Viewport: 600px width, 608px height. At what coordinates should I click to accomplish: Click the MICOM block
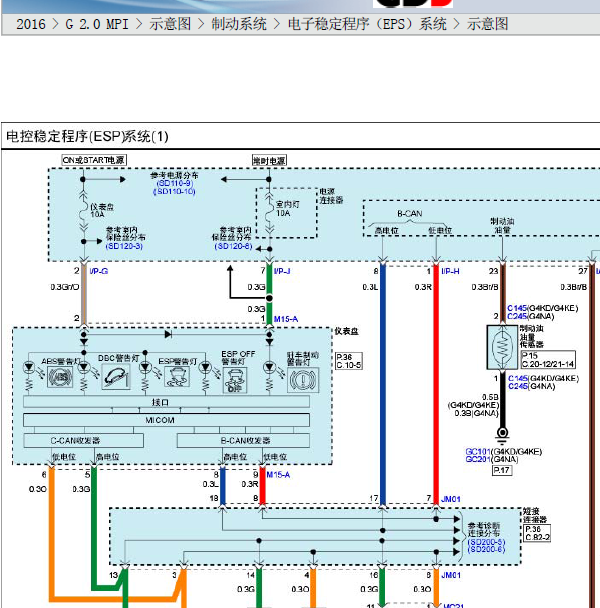166,420
